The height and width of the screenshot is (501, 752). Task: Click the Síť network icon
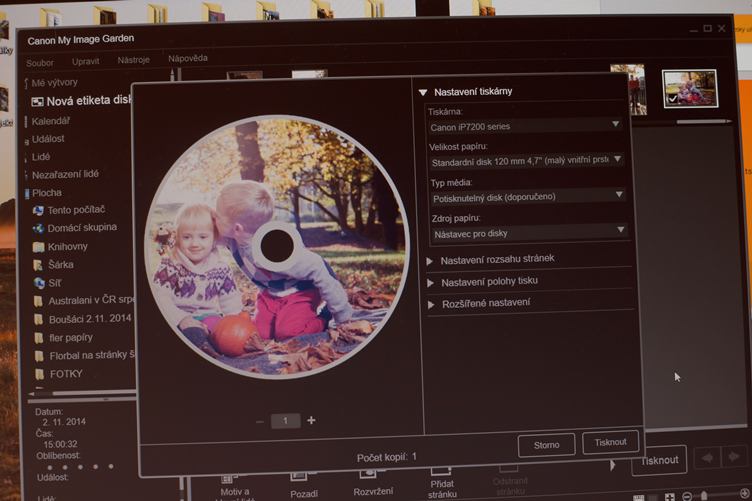coord(39,283)
